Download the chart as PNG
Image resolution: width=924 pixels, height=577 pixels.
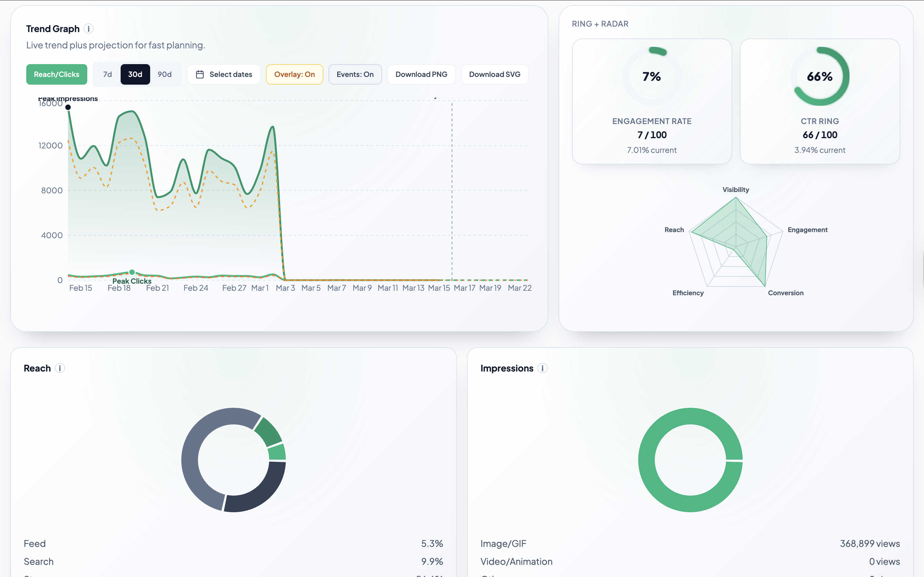coord(421,74)
